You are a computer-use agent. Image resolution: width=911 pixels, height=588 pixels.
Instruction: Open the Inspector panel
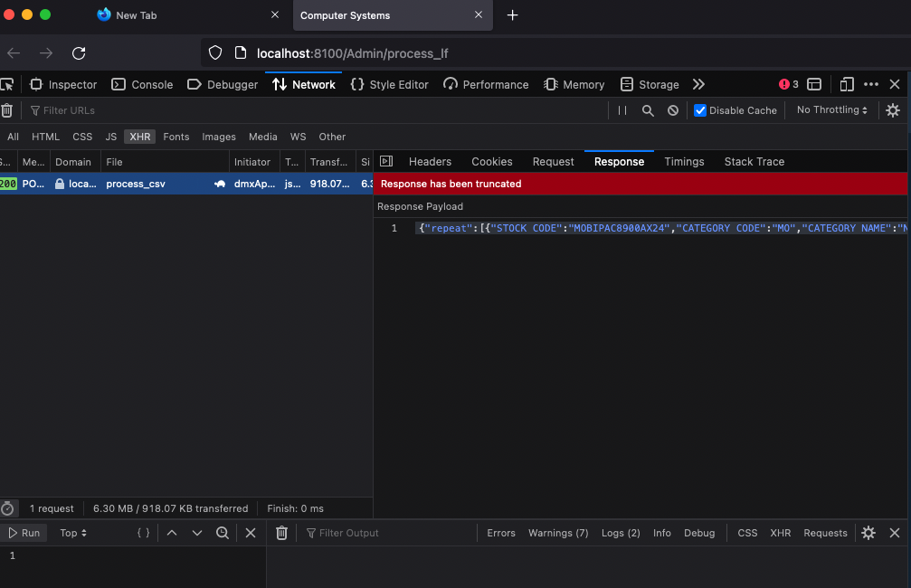63,85
